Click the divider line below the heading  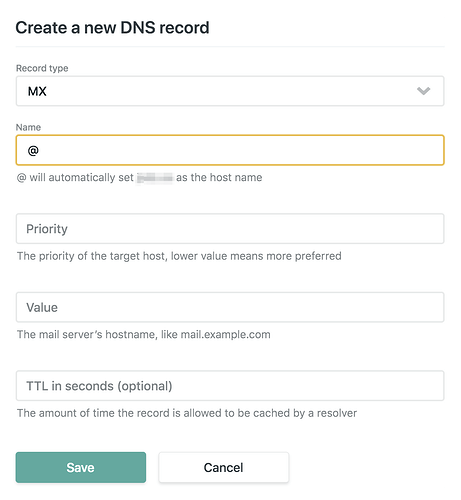(x=230, y=47)
